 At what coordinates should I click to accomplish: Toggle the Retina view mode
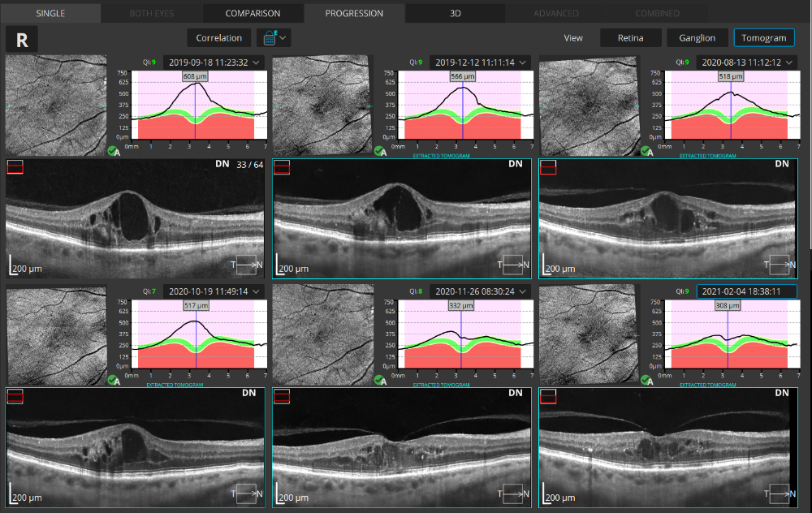[630, 37]
